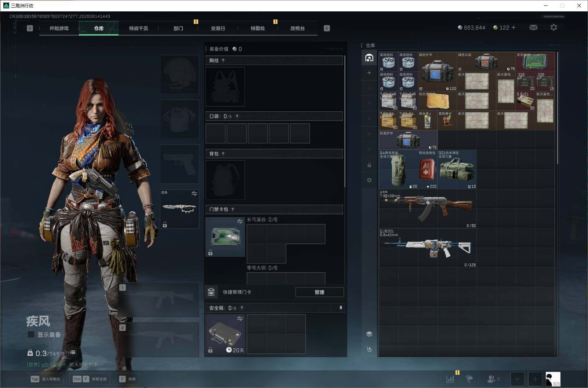The image size is (588, 388).
Task: Toggle the 显示装备 checkbox
Action: [31, 334]
